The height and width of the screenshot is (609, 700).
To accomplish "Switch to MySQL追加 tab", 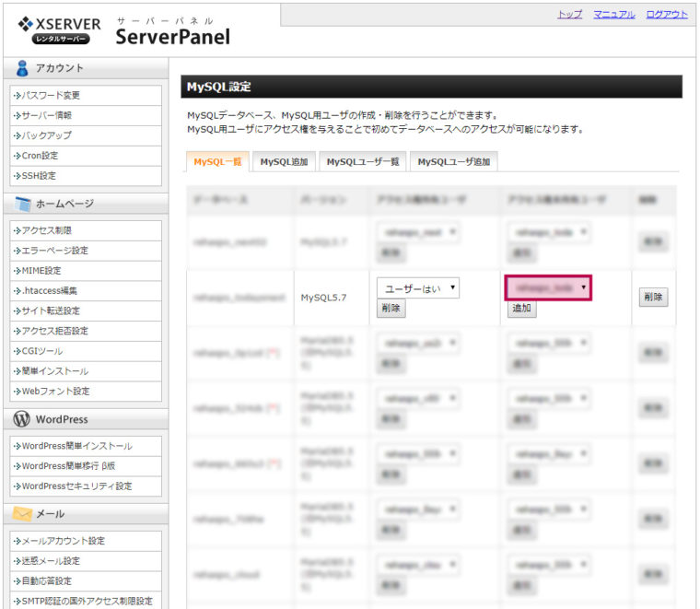I will [x=284, y=161].
